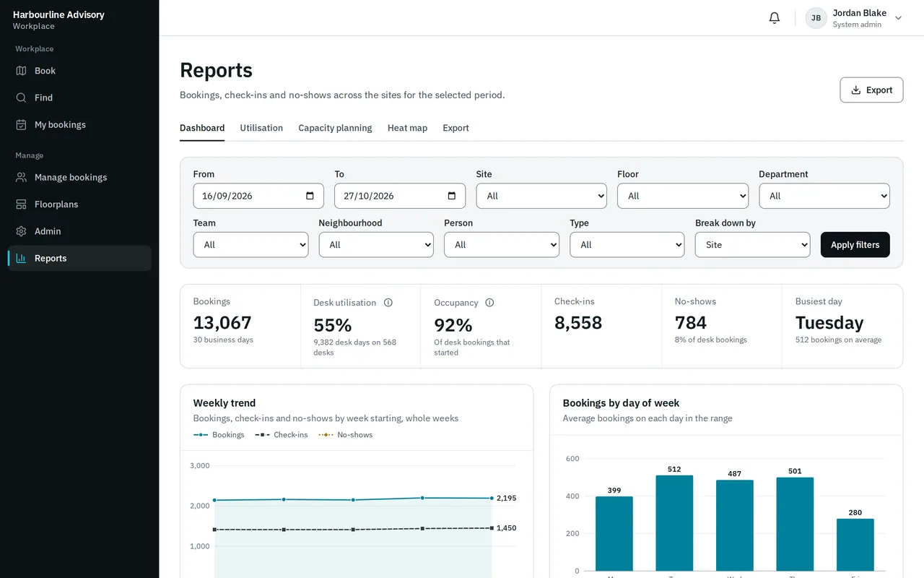Screen dimensions: 924x578
Task: Click the JB user avatar
Action: pos(816,18)
